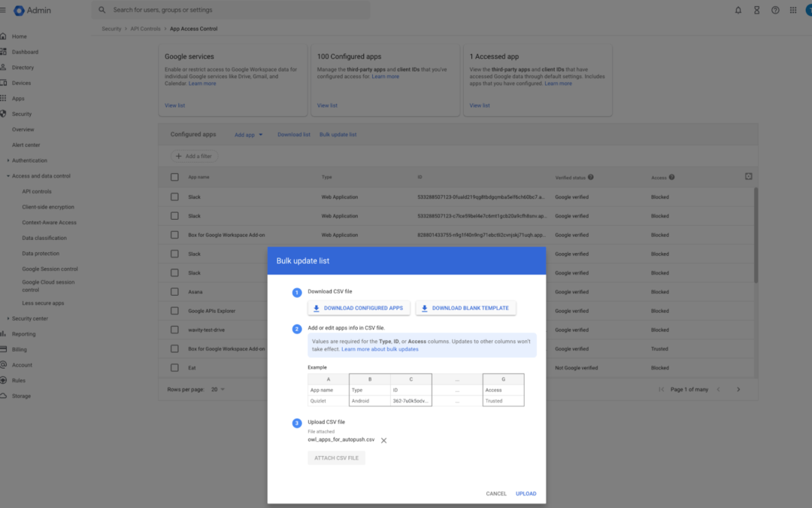Open the main hamburger menu
The image size is (812, 508).
pos(2,10)
